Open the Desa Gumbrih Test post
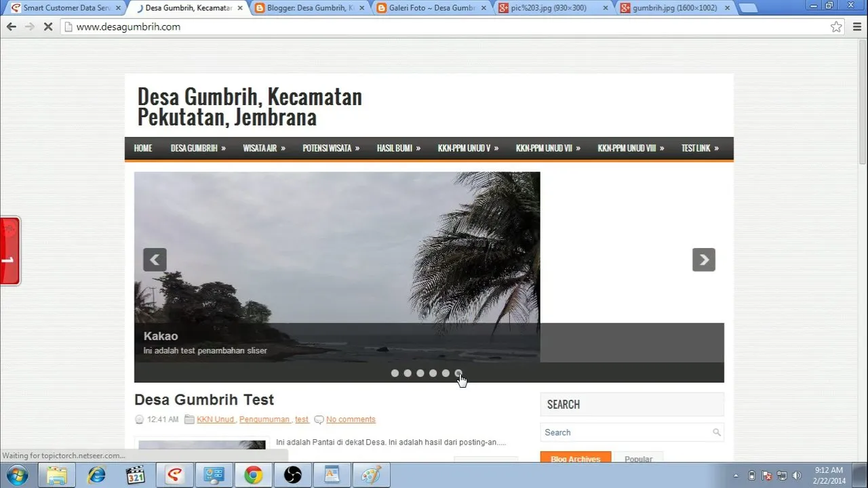Viewport: 868px width, 488px height. [x=204, y=400]
